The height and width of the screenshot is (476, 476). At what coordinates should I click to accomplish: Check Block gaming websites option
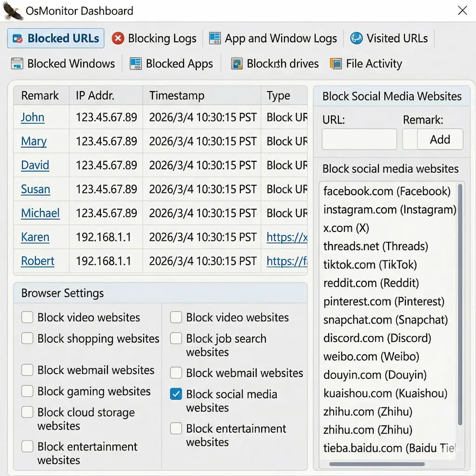click(x=27, y=391)
